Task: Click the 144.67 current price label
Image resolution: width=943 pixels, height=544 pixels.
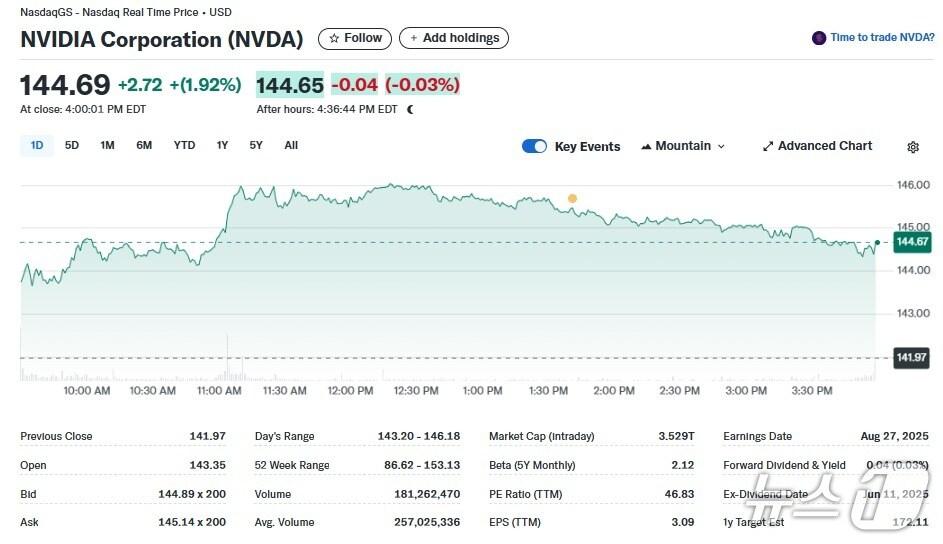Action: pos(912,242)
